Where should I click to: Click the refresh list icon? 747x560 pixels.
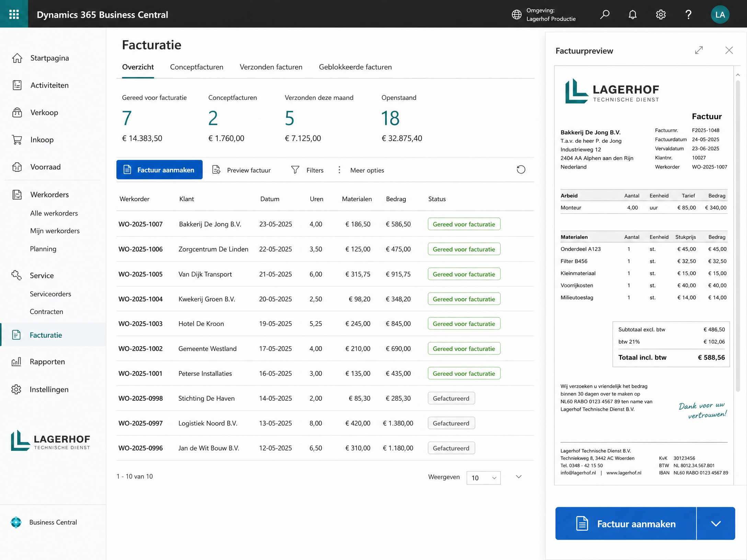521,170
